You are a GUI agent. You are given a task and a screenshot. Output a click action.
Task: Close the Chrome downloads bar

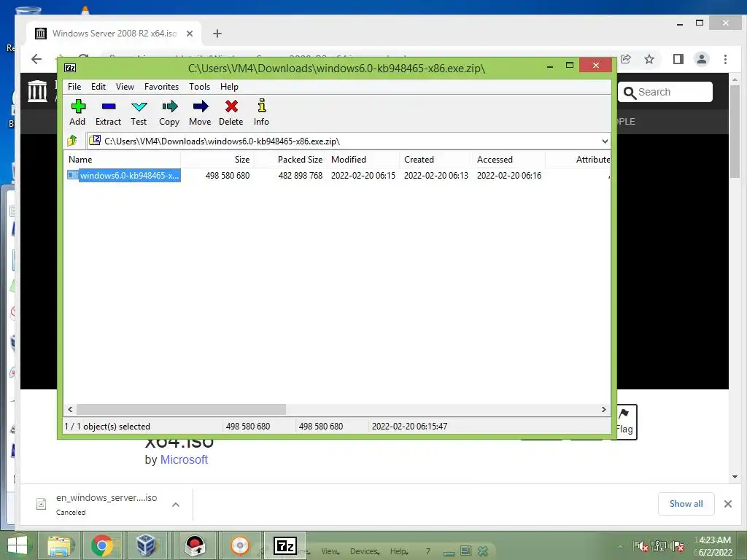pos(728,504)
